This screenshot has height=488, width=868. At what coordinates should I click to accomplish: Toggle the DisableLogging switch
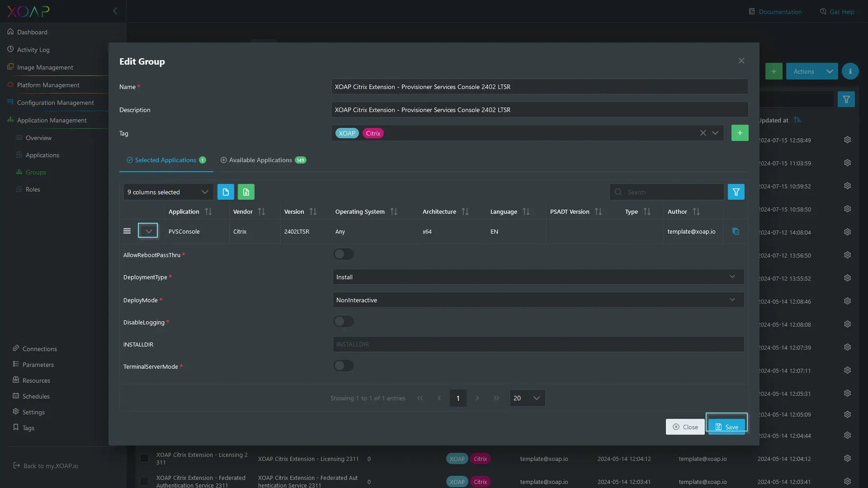coord(344,322)
